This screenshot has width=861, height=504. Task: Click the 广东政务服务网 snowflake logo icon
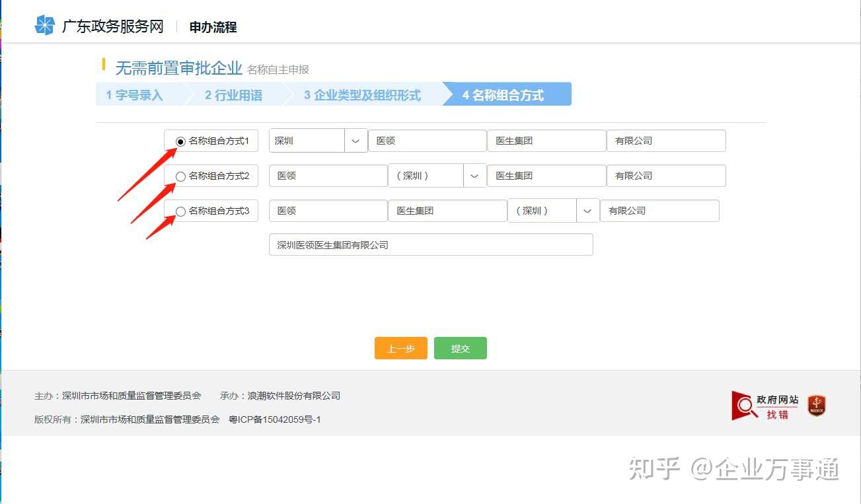44,26
